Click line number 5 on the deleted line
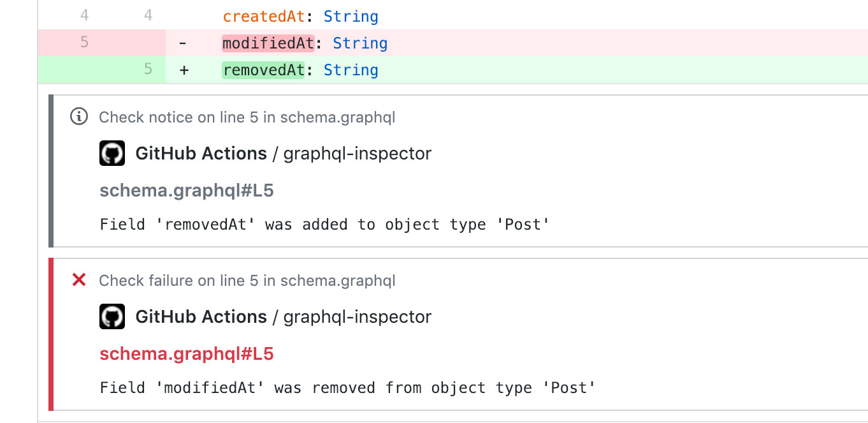The width and height of the screenshot is (868, 423). click(x=84, y=43)
